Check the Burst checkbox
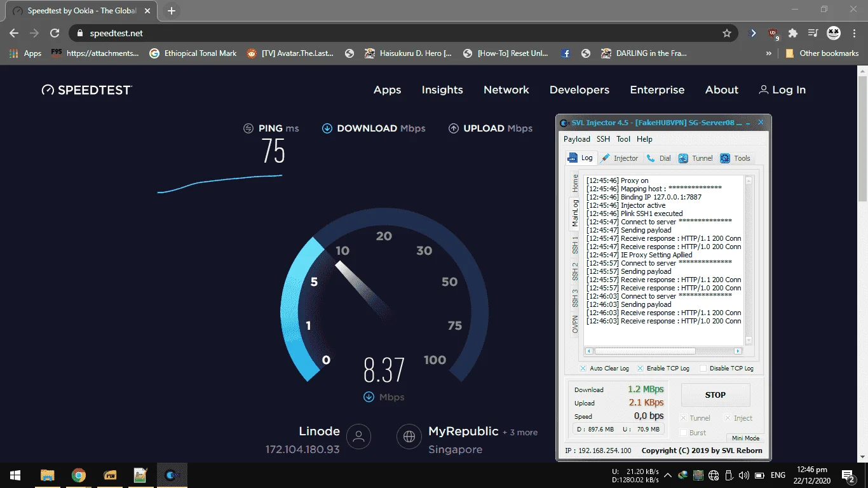 tap(684, 433)
